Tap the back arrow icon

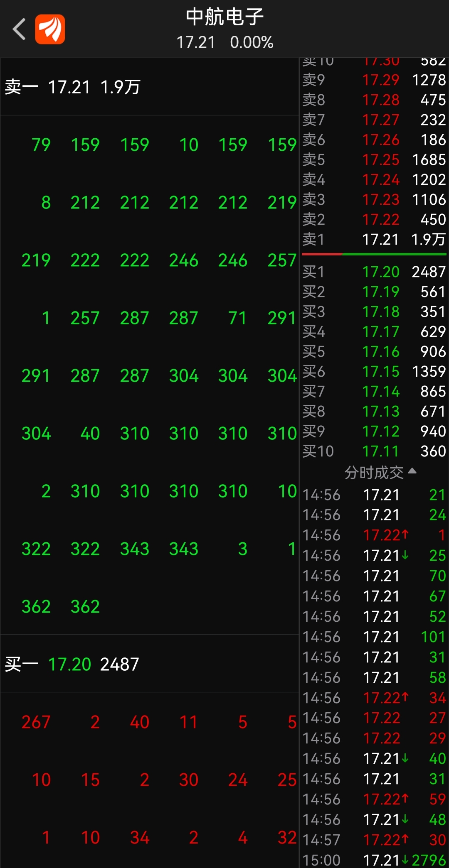pos(19,29)
